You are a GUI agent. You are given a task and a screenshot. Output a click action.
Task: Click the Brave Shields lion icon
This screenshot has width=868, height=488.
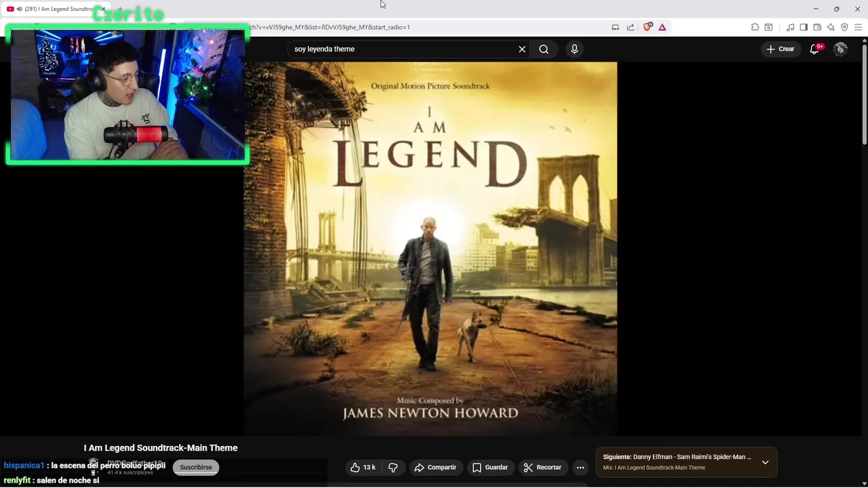[x=647, y=27]
